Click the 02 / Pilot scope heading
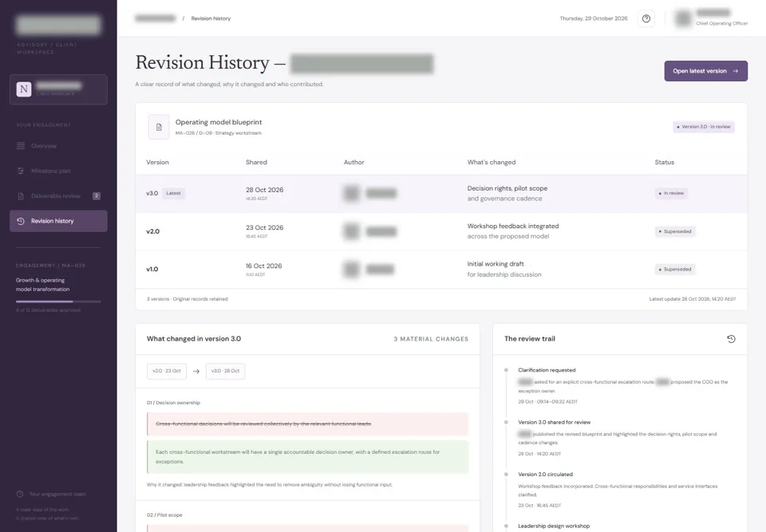This screenshot has height=532, width=766. 164,515
